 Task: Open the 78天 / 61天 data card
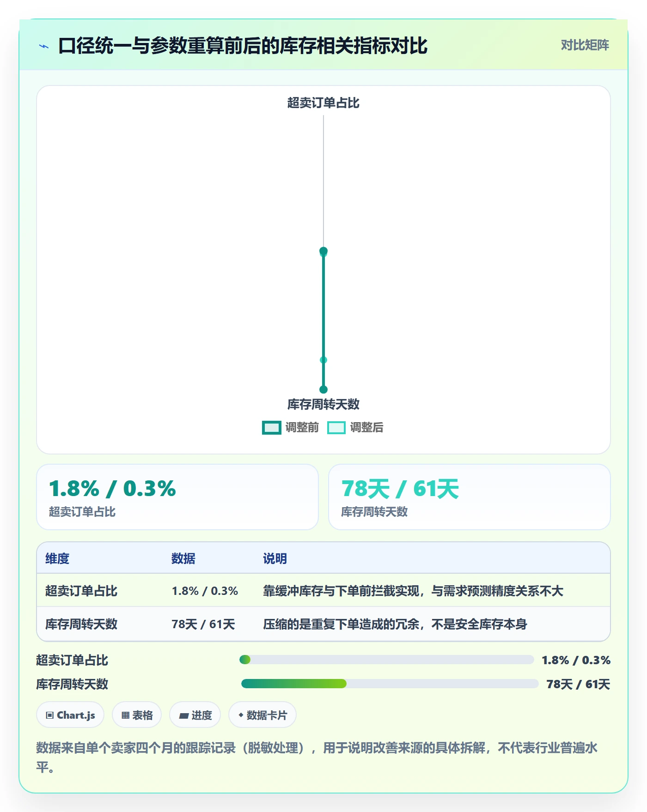(469, 497)
